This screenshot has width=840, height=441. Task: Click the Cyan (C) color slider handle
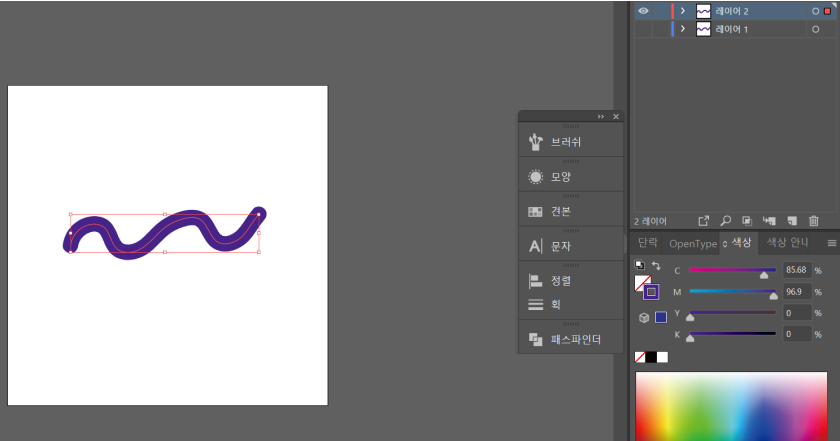(765, 275)
